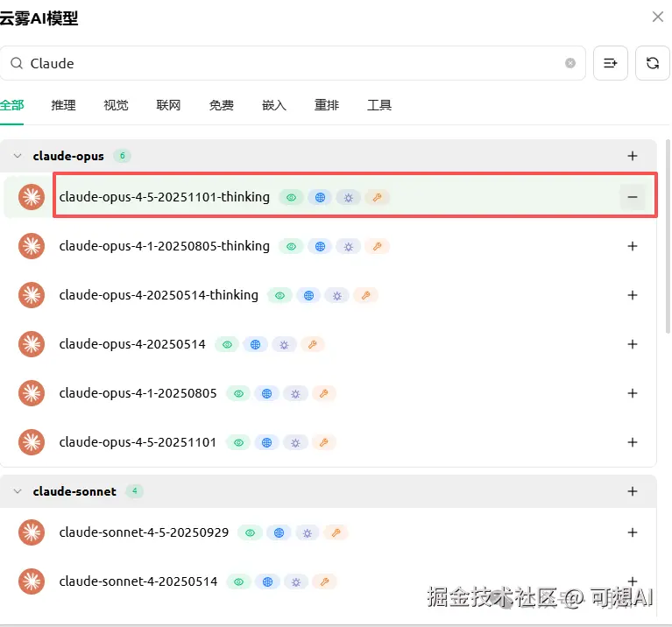Close the 云雾AI模型 dialog

point(657,18)
